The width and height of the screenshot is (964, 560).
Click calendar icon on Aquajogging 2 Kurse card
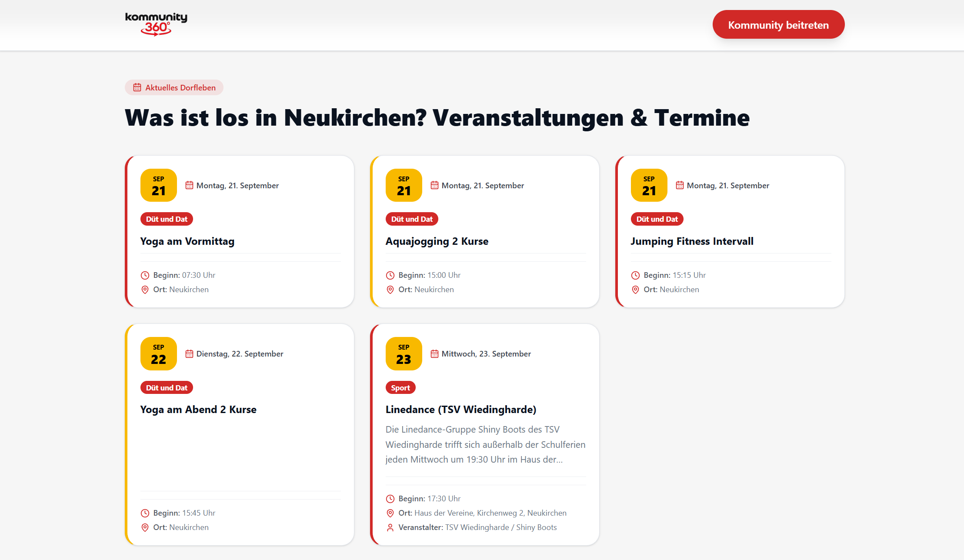point(434,185)
